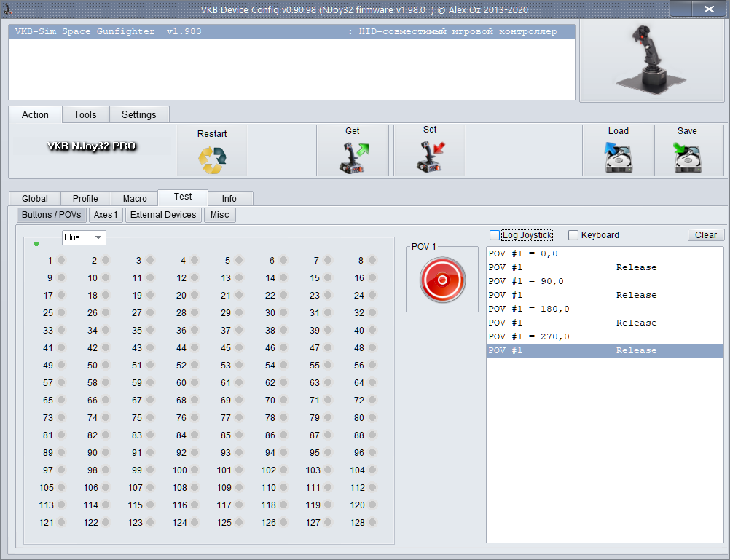
Task: Close the VKB Device Config window
Action: tap(709, 9)
